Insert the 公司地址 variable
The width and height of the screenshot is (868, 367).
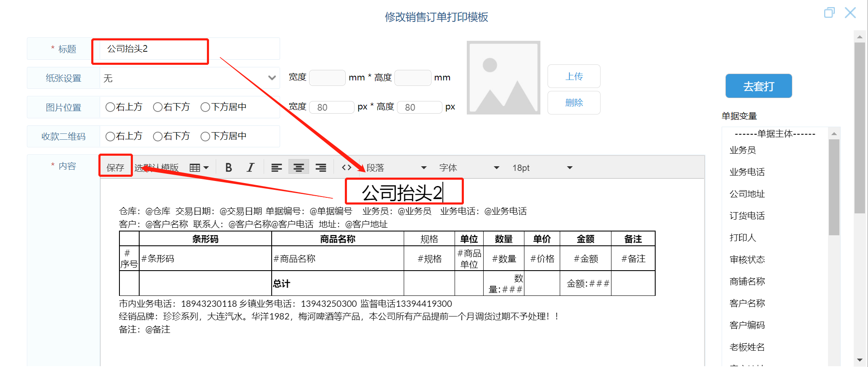tap(747, 194)
